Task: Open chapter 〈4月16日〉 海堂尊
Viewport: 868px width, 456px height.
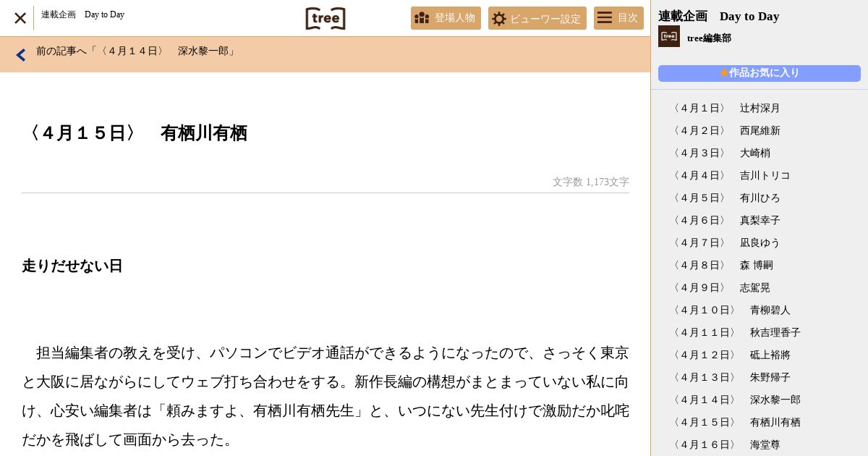Action: click(x=725, y=444)
